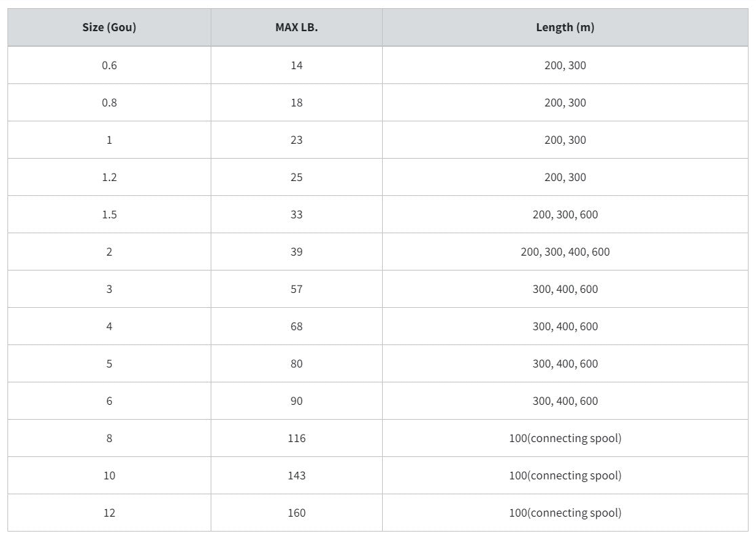Click the Size (Gou) column header
The width and height of the screenshot is (756, 537).
pyautogui.click(x=109, y=28)
